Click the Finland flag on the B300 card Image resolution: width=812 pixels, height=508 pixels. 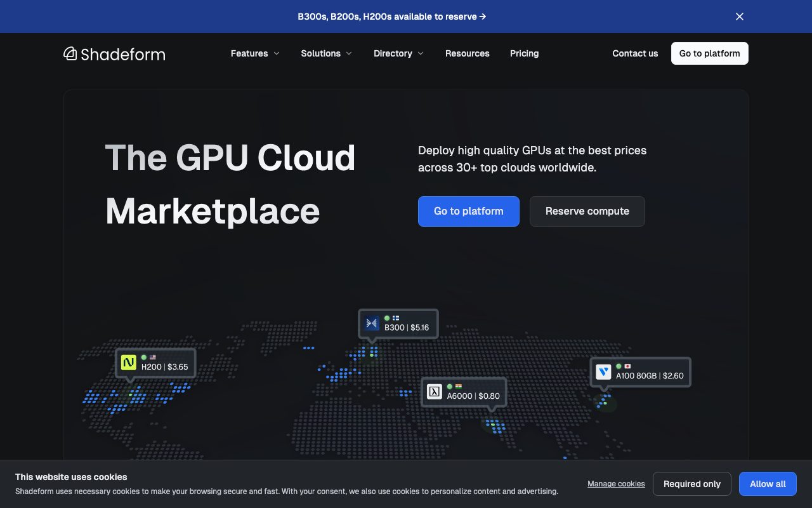(x=396, y=318)
